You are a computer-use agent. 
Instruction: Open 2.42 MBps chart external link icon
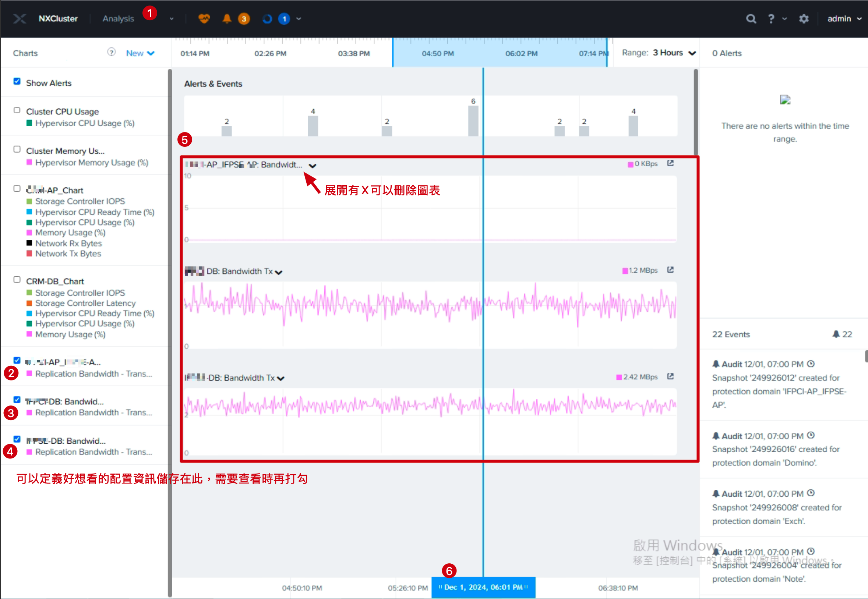pyautogui.click(x=670, y=376)
